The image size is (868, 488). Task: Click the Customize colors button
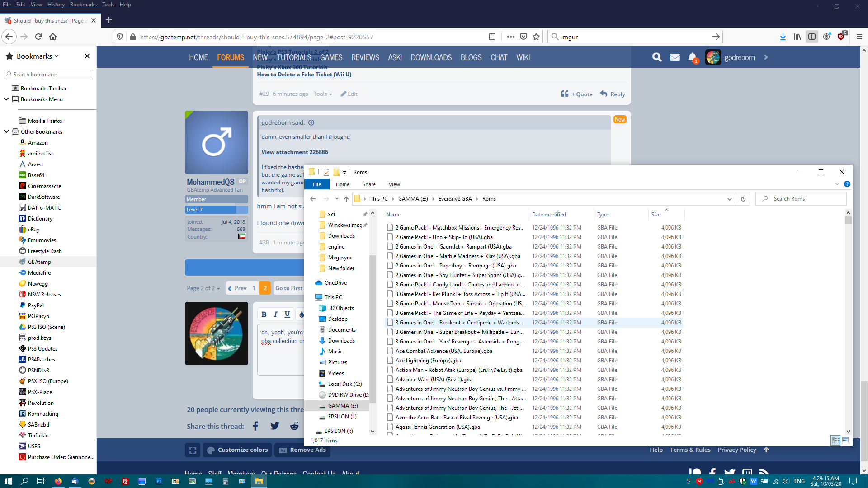(x=237, y=450)
